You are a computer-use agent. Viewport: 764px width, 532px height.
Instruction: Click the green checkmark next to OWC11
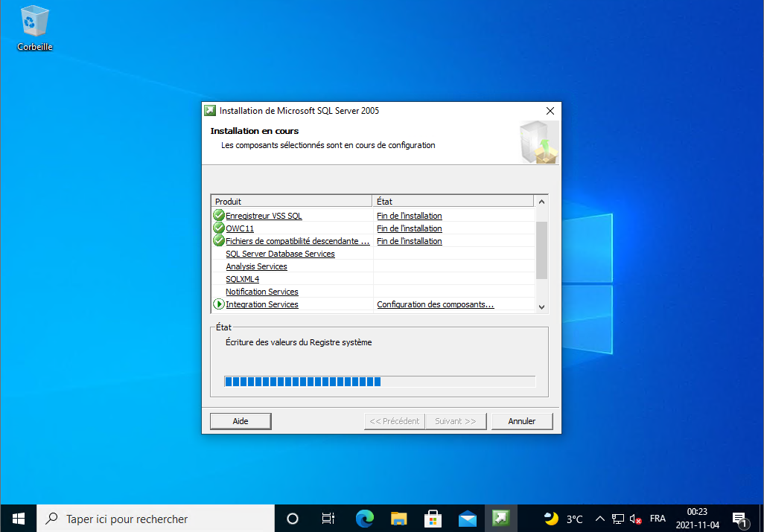coord(219,228)
